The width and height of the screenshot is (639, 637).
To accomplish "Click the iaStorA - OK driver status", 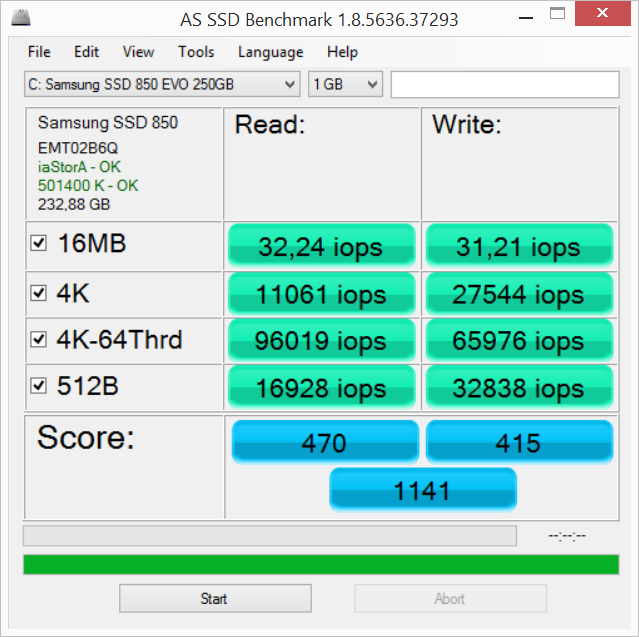I will click(79, 167).
